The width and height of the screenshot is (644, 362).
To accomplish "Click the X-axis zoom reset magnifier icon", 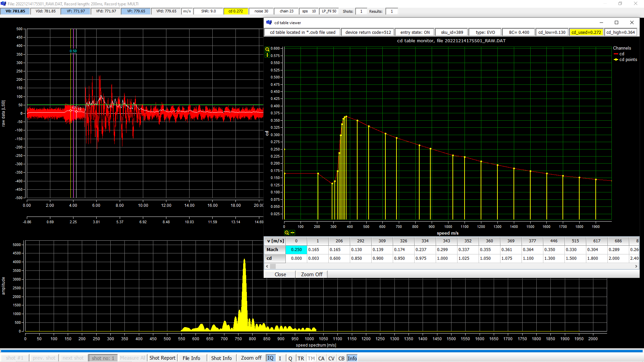I will pos(286,233).
